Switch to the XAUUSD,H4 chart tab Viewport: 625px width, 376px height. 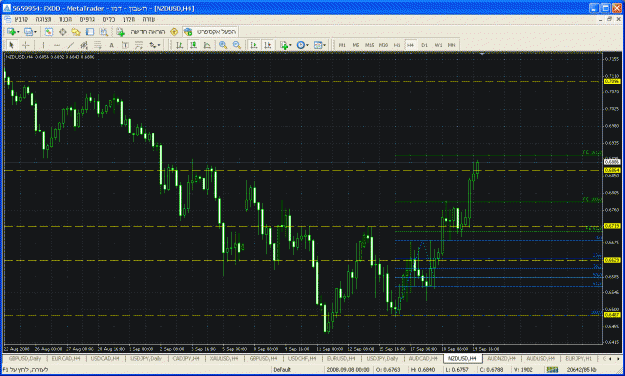224,359
